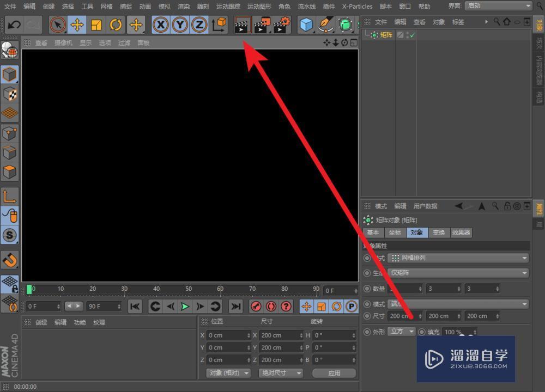Screen dimensions: 545x392
Task: Select the Pen spline tool
Action: click(326, 24)
